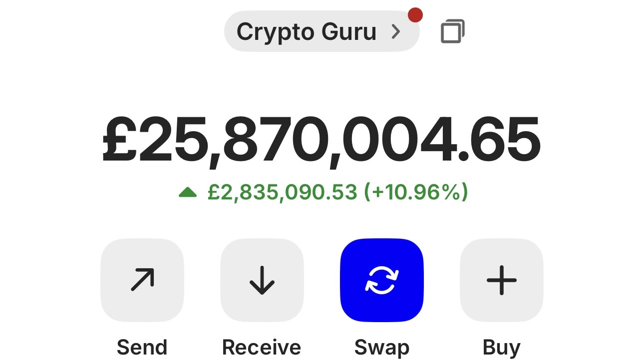The height and width of the screenshot is (362, 644).
Task: Select the Crypto Guru account name text
Action: pos(306,32)
